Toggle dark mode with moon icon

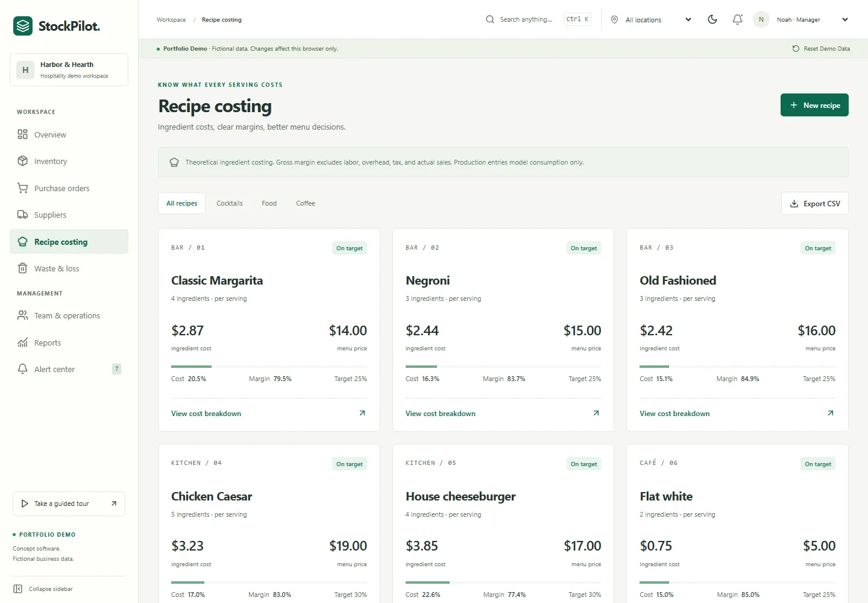tap(712, 19)
